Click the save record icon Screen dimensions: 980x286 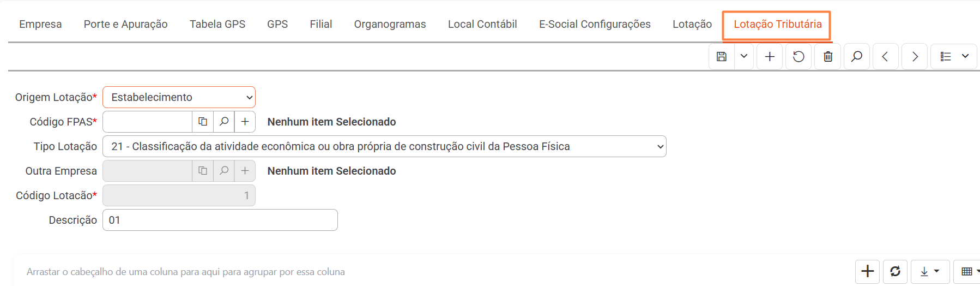721,57
